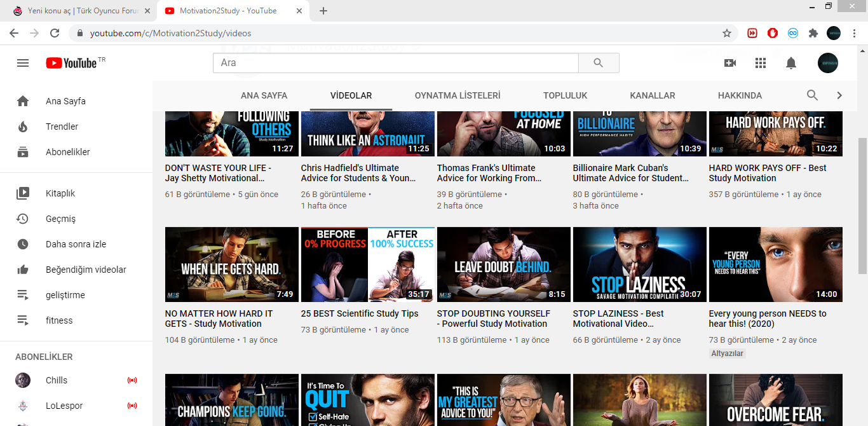Reload the page
The width and height of the screenshot is (868, 426).
pyautogui.click(x=55, y=33)
